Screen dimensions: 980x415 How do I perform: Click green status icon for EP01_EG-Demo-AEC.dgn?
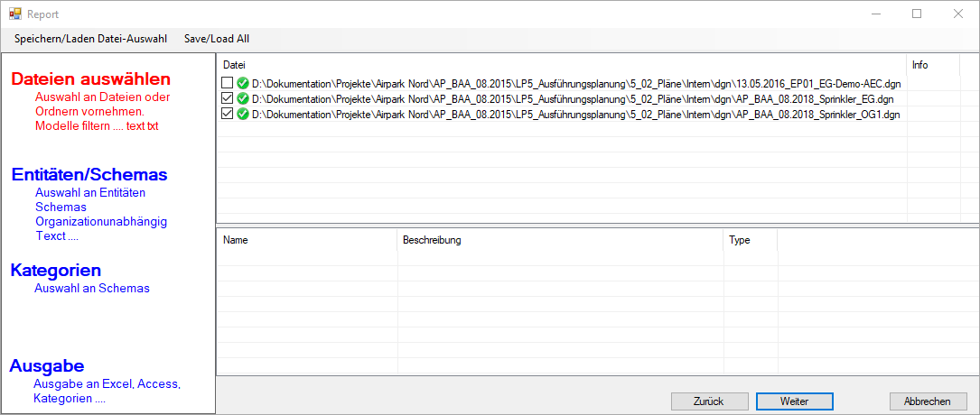(x=242, y=83)
